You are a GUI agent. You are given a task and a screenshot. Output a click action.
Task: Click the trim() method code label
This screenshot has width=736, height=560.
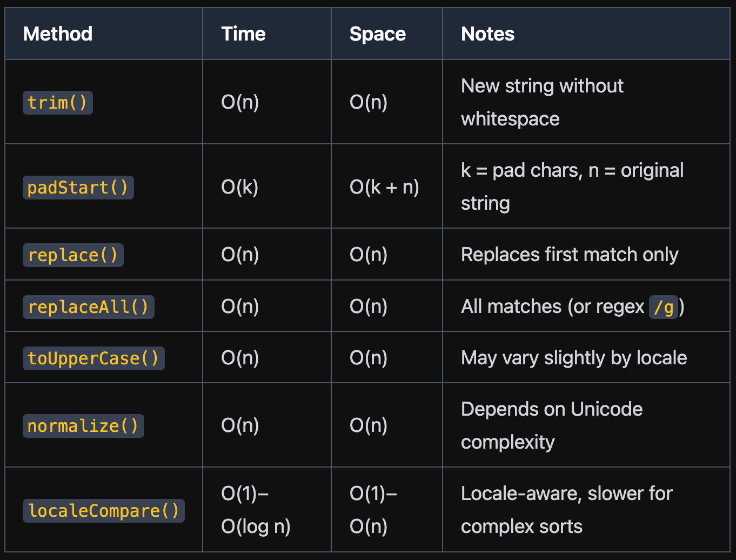coord(58,103)
